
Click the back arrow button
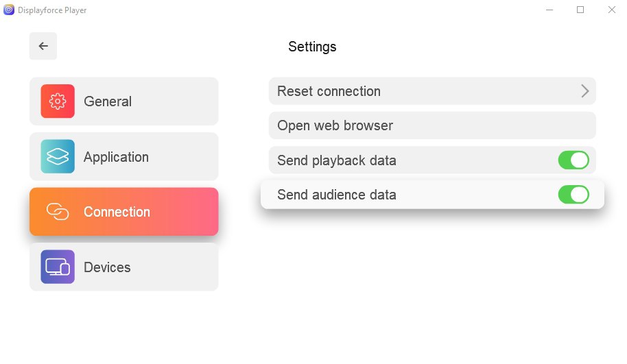point(43,46)
